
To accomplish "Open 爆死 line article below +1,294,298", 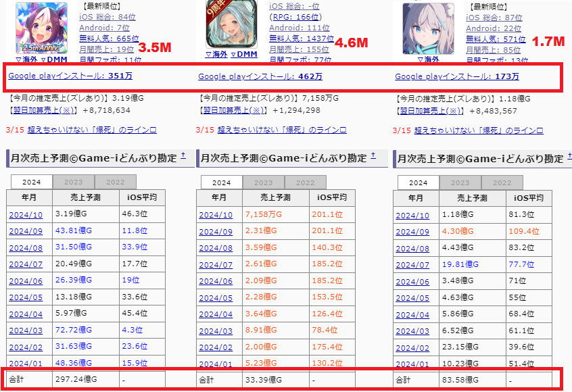I will tap(282, 130).
